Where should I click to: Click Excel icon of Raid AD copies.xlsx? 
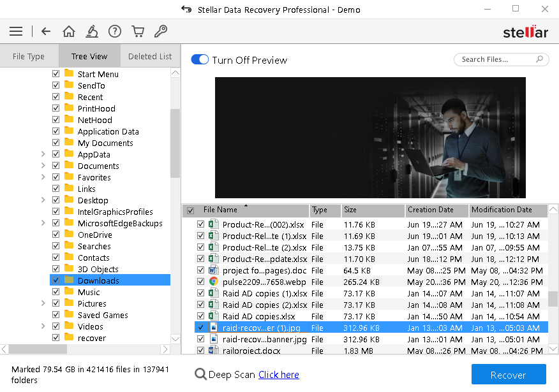click(x=214, y=316)
